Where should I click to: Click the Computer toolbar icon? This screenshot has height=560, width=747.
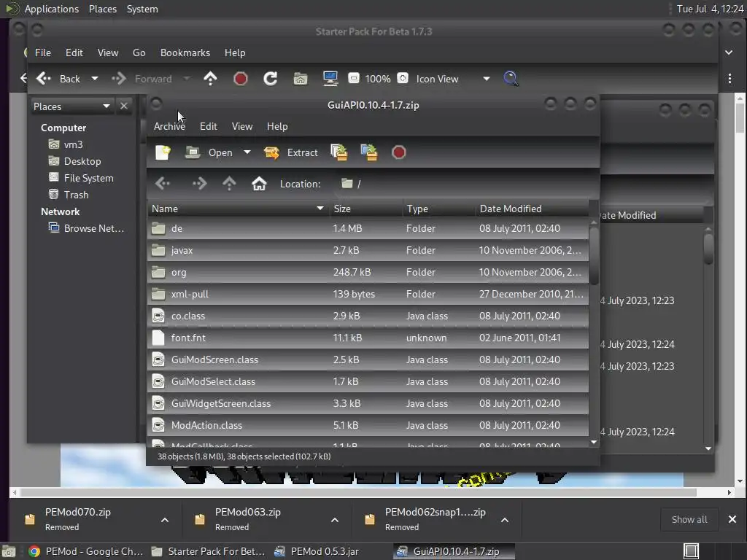[x=330, y=79]
